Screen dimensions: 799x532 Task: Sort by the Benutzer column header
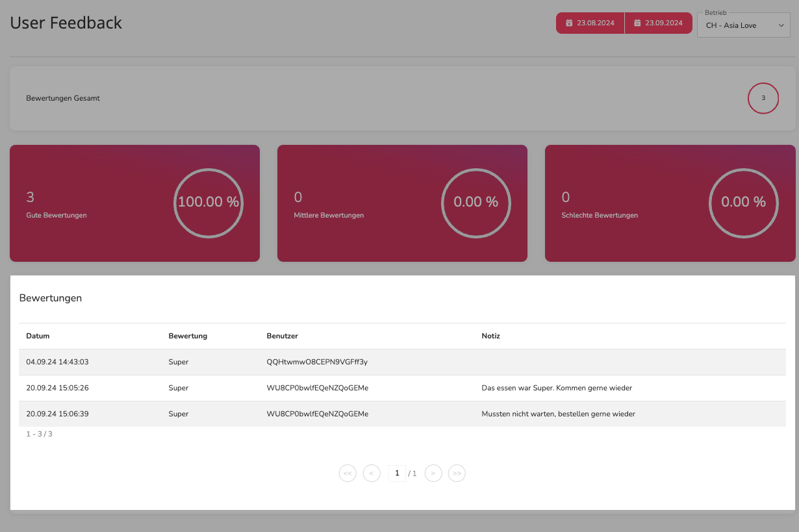282,336
